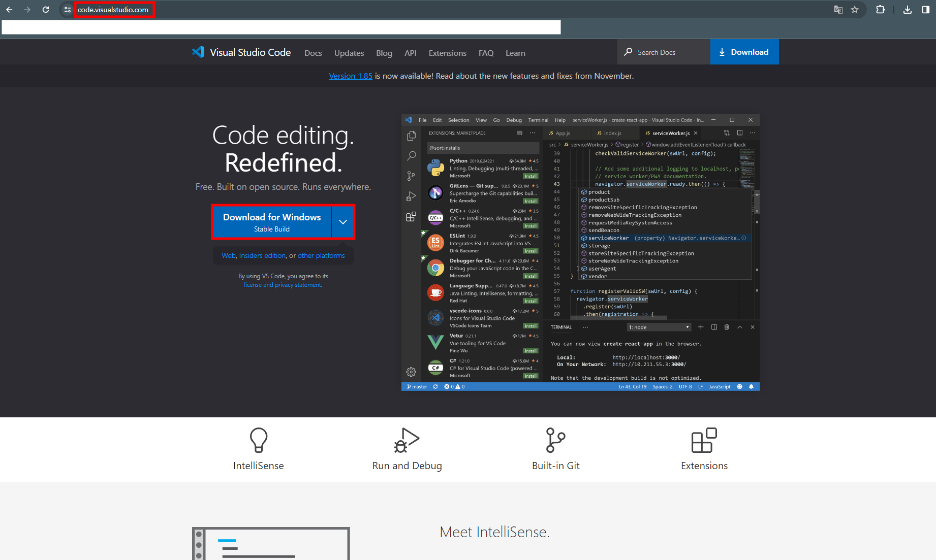936x560 pixels.
Task: Click the IntelliSense lightbulb icon
Action: [x=259, y=440]
